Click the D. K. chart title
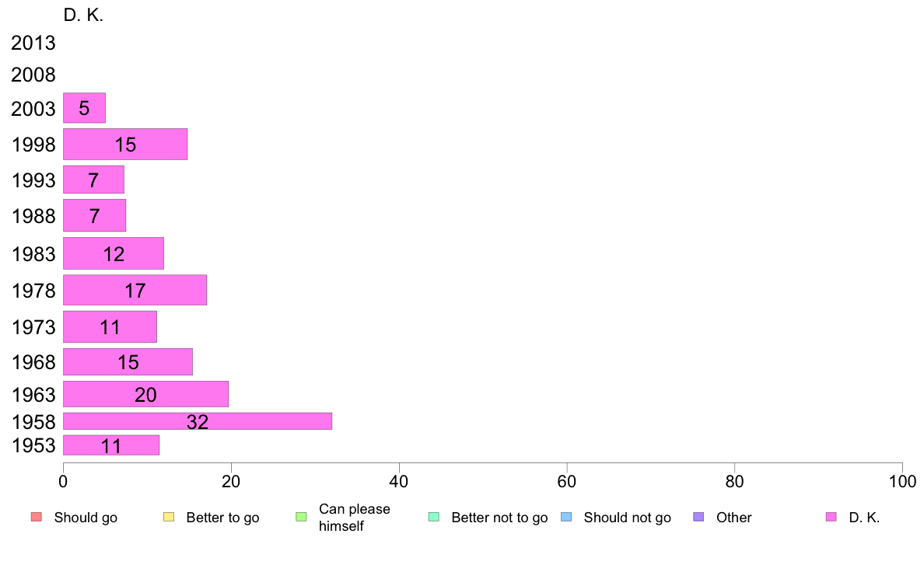Screen dimensions: 924x572 tap(83, 16)
